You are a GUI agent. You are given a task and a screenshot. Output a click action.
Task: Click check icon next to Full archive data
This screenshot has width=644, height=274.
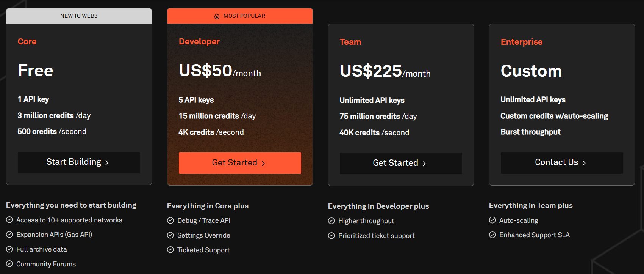click(9, 249)
